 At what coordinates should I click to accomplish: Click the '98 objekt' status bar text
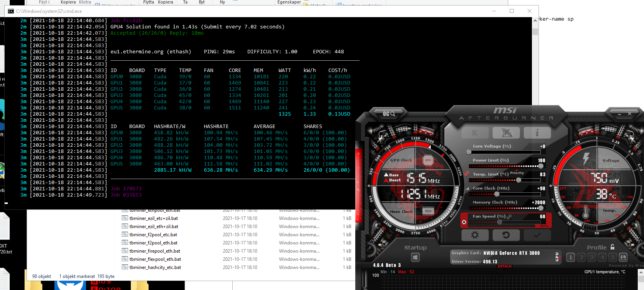pos(42,276)
